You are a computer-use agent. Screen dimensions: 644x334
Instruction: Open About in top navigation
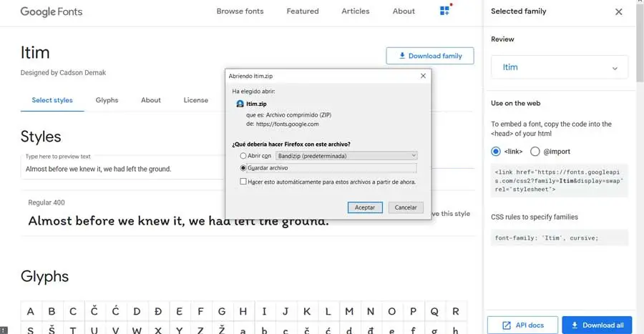pyautogui.click(x=404, y=11)
